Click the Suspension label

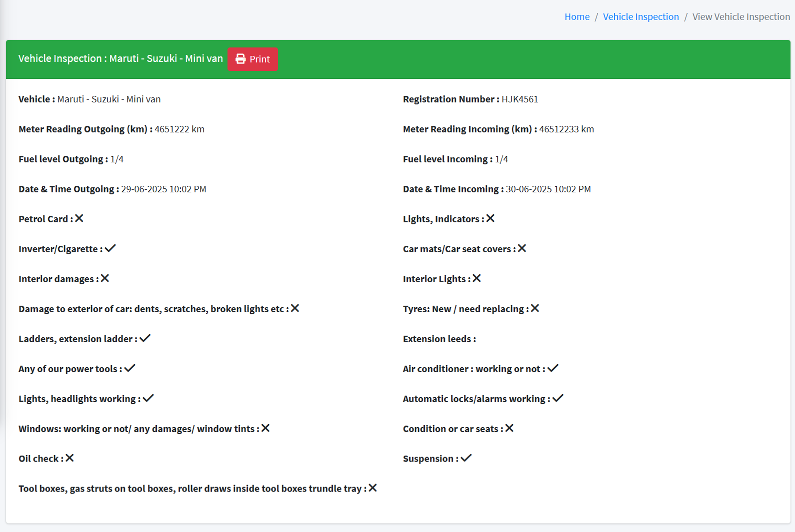click(x=430, y=459)
